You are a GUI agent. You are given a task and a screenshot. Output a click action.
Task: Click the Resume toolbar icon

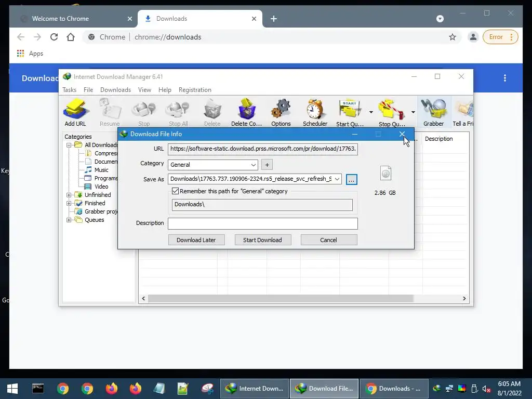tap(110, 112)
